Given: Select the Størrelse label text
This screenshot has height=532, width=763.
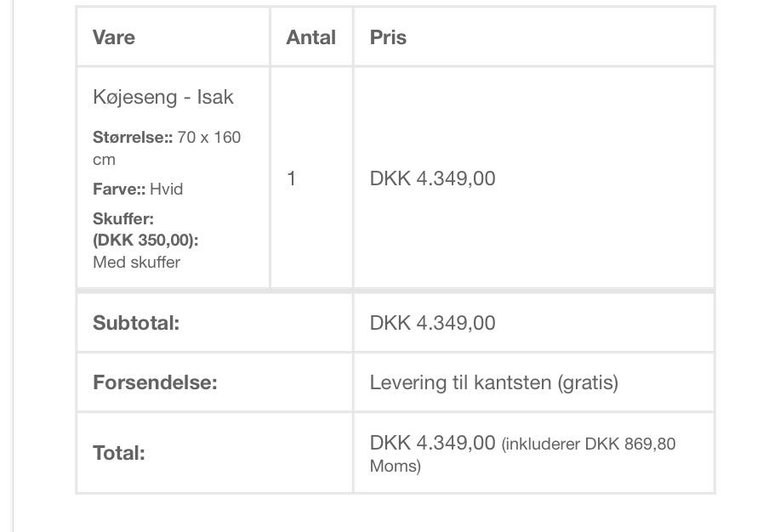Looking at the screenshot, I should point(133,137).
